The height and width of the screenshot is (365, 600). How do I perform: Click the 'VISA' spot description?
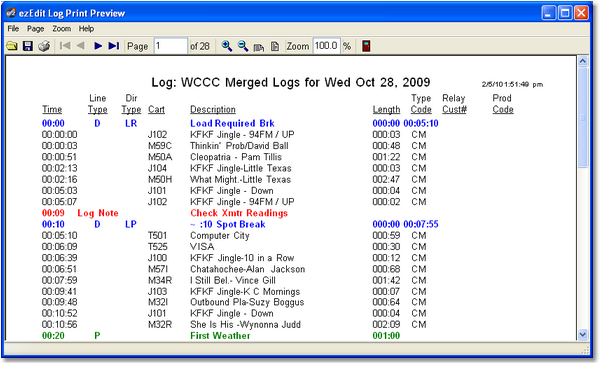click(202, 247)
